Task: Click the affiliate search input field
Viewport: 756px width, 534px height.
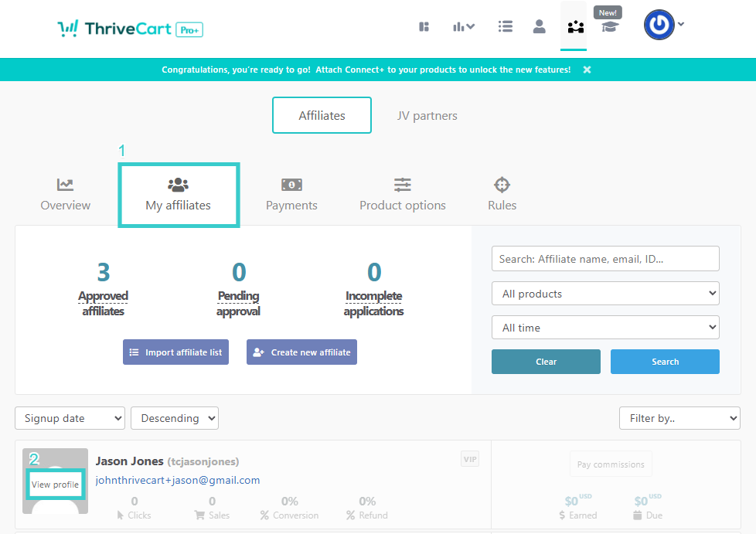Action: [x=605, y=259]
